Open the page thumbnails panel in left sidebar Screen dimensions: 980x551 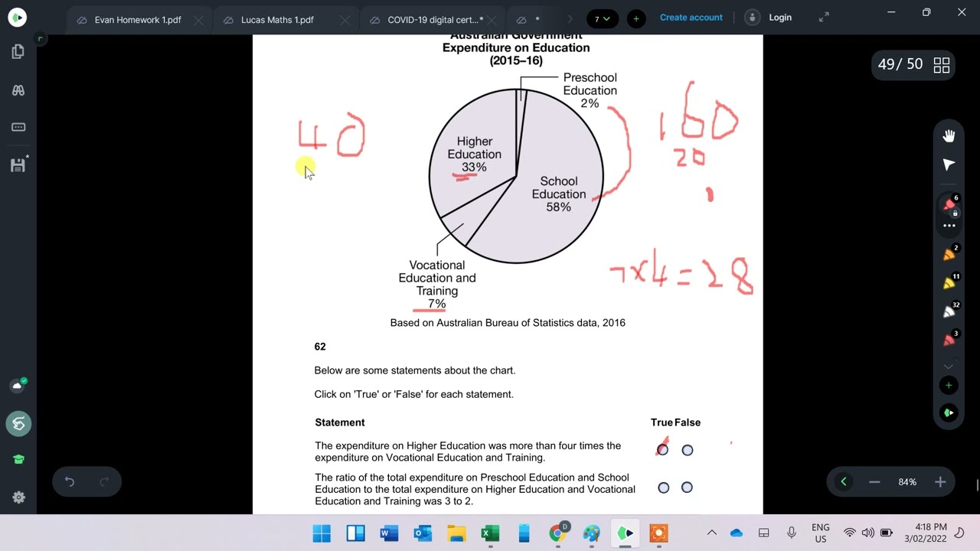(x=18, y=52)
